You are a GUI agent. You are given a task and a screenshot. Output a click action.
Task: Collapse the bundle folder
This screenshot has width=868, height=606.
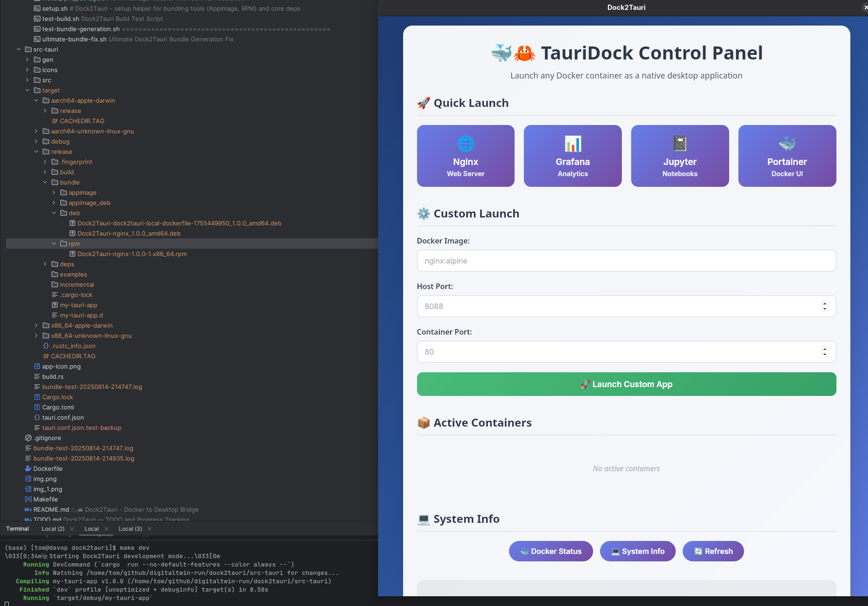click(45, 182)
